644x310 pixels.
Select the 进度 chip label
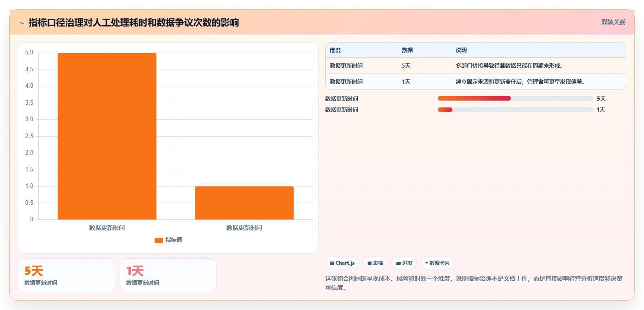click(407, 263)
